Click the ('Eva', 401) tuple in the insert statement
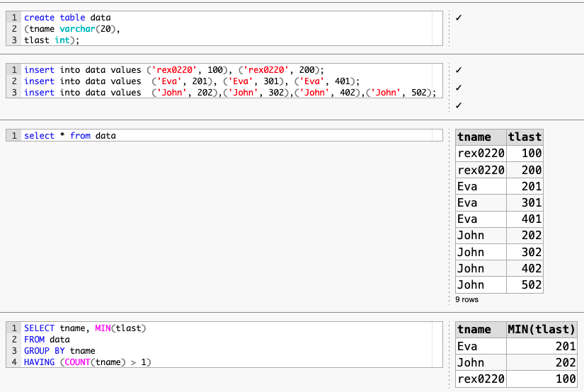The height and width of the screenshot is (392, 584). (324, 81)
